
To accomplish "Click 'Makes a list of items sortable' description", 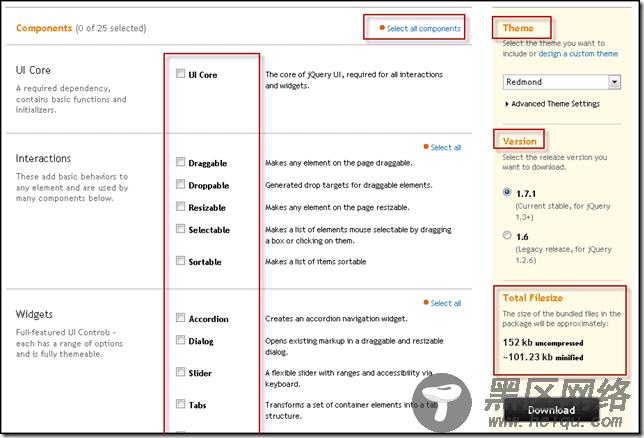I will tap(315, 262).
